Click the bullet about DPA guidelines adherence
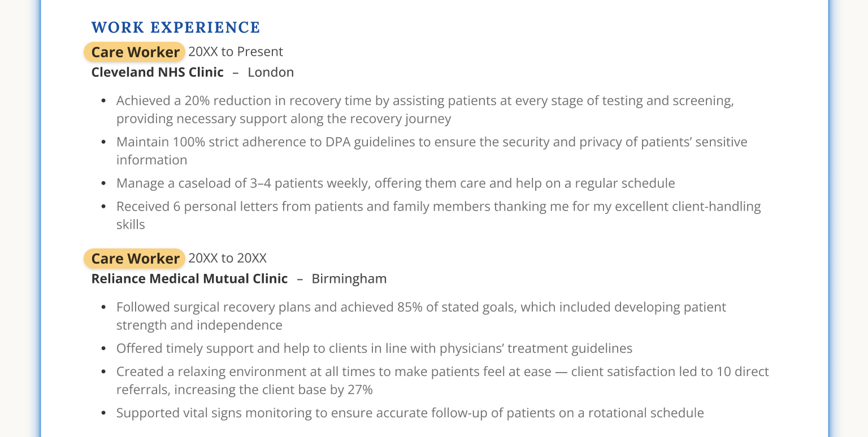Image resolution: width=868 pixels, height=437 pixels. [431, 142]
